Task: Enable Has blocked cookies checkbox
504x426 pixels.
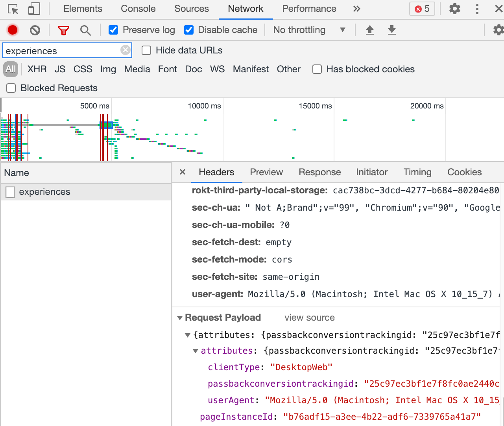Action: 317,69
